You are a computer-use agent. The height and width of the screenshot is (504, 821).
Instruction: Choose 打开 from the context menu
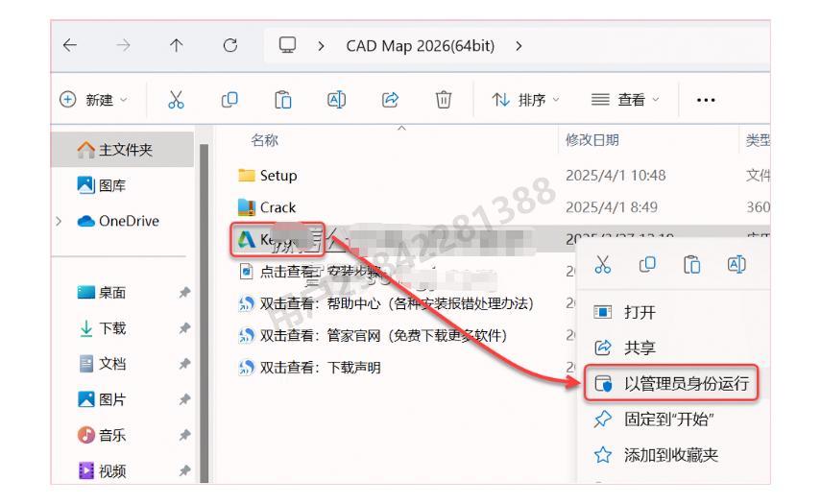[x=640, y=312]
